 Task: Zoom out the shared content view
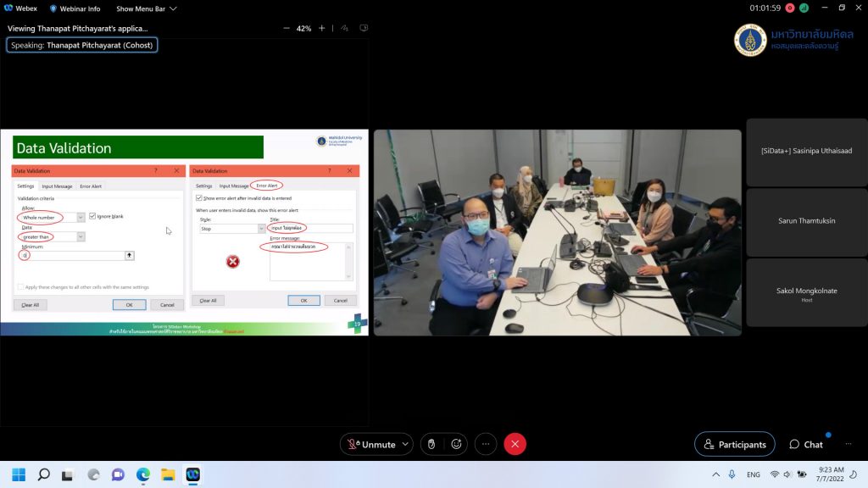[286, 28]
